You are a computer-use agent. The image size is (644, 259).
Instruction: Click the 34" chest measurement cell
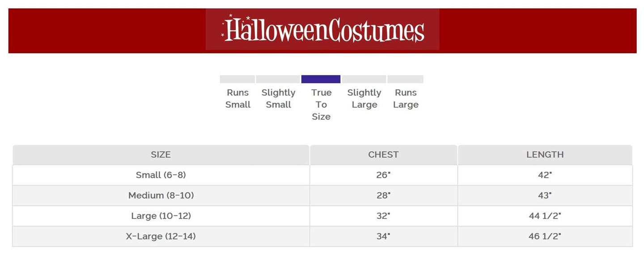pyautogui.click(x=383, y=236)
